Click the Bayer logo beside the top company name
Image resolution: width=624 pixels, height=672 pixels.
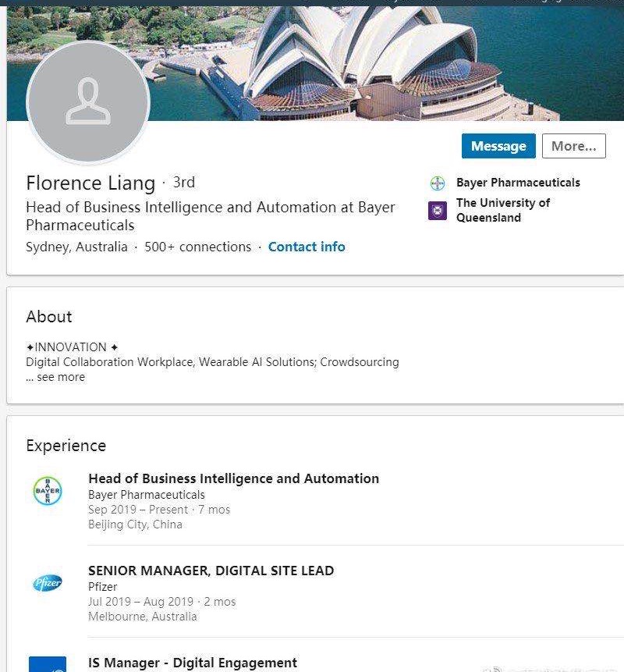pos(438,183)
